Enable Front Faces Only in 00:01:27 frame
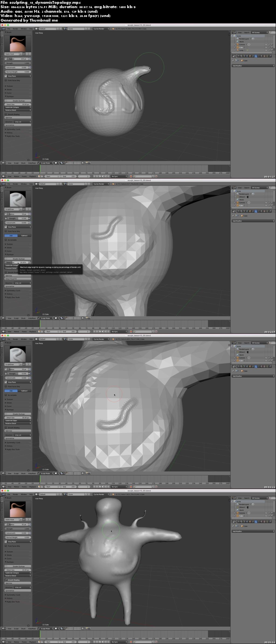This screenshot has height=644, width=276. (x=6, y=80)
